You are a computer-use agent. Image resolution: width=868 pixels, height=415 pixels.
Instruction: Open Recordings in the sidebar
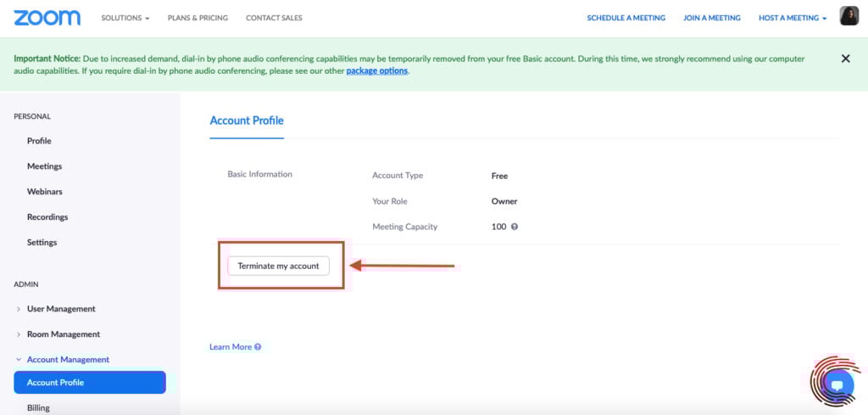coord(47,217)
